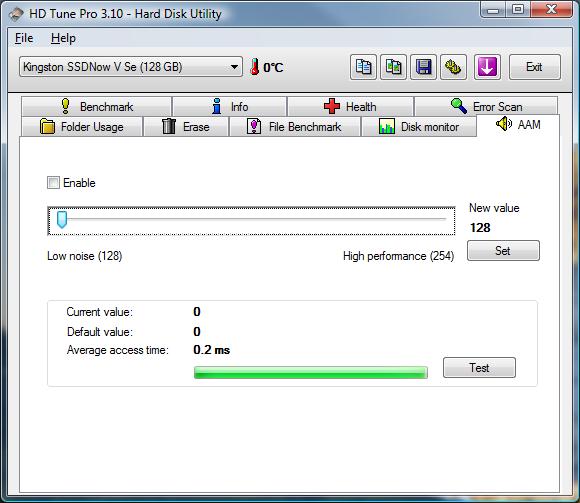Click the Test button
This screenshot has height=503, width=580.
(479, 368)
